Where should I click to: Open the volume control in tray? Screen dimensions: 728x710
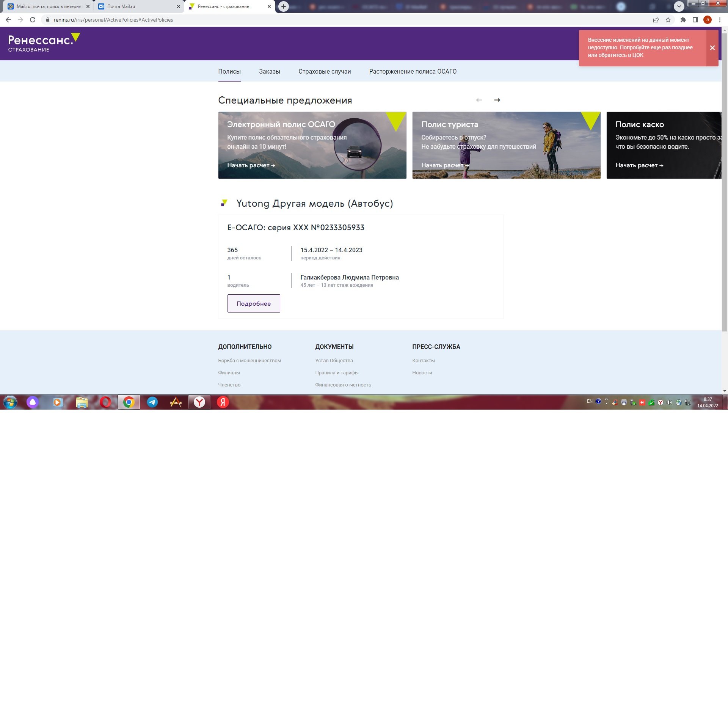coord(669,402)
